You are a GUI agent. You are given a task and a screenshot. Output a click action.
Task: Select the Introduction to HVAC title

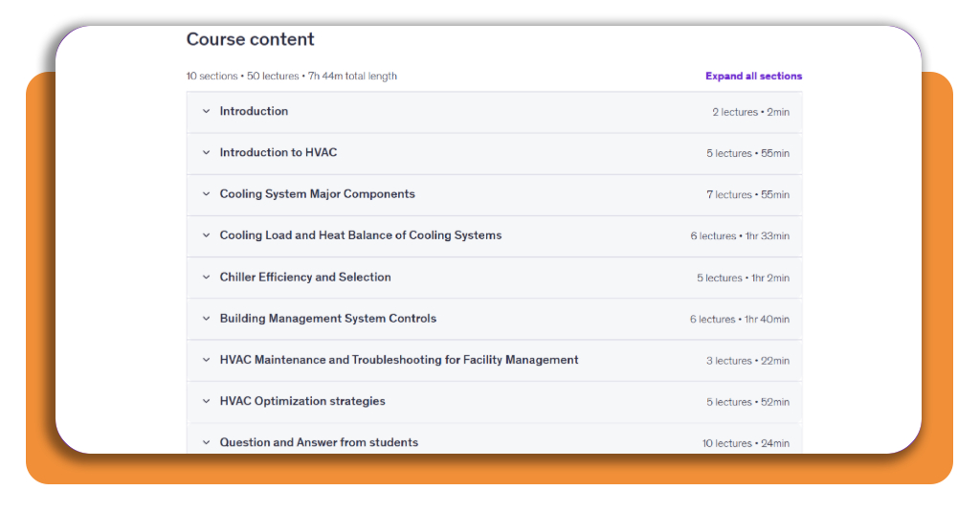(x=278, y=152)
